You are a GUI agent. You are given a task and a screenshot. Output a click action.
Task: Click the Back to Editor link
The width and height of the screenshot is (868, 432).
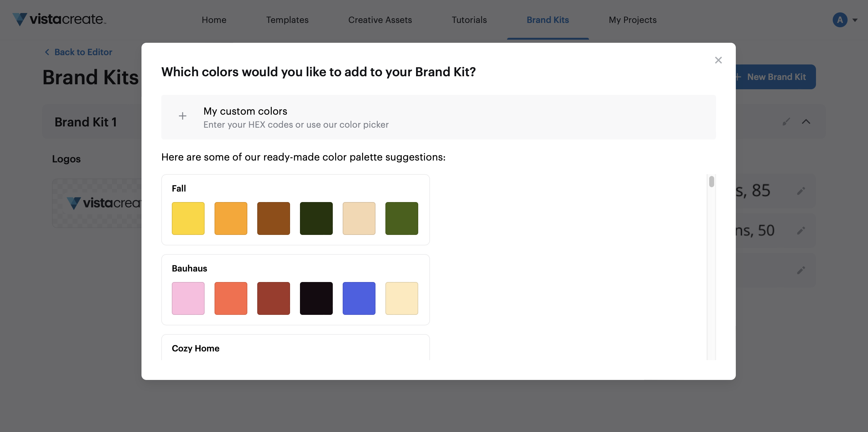pos(83,52)
